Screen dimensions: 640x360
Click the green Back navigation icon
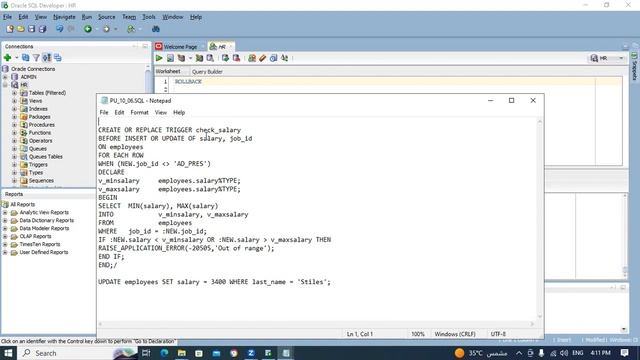pos(88,29)
